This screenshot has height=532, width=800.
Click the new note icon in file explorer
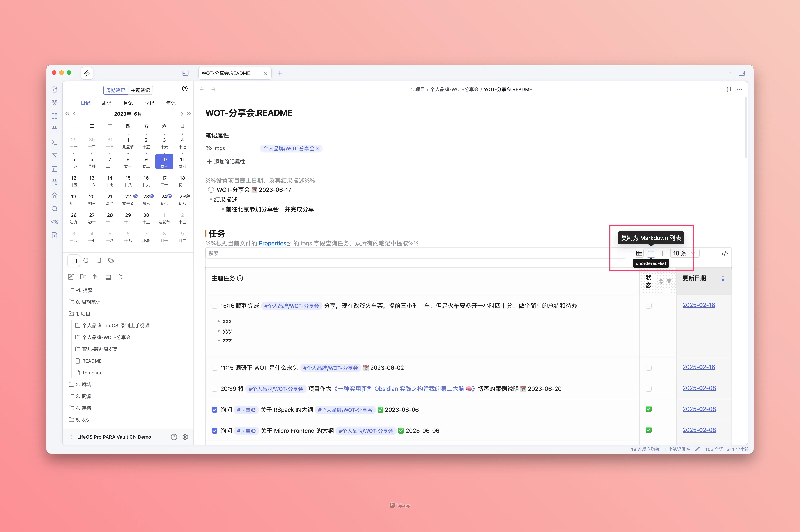pyautogui.click(x=71, y=277)
